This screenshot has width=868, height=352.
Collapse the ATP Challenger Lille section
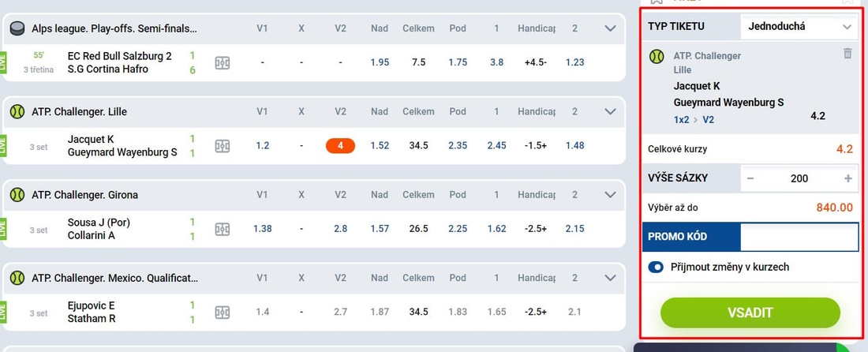[x=611, y=111]
